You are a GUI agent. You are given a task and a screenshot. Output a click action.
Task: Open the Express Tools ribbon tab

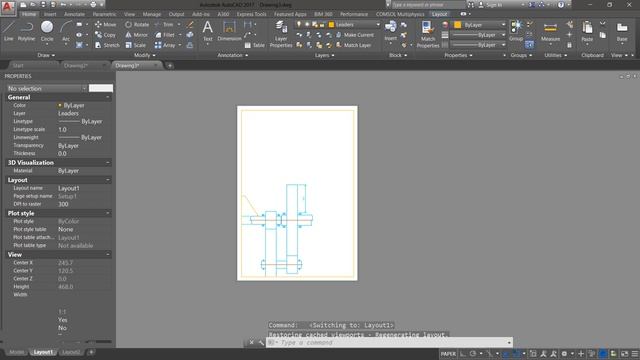(251, 14)
